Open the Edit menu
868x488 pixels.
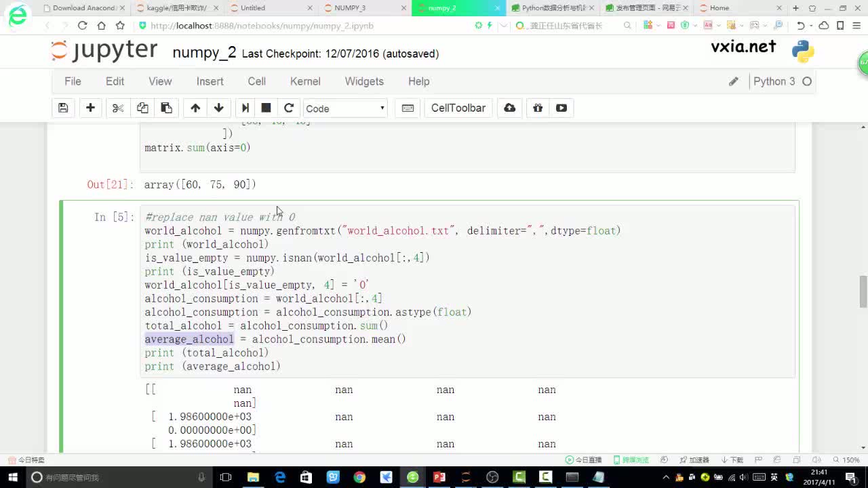(115, 81)
